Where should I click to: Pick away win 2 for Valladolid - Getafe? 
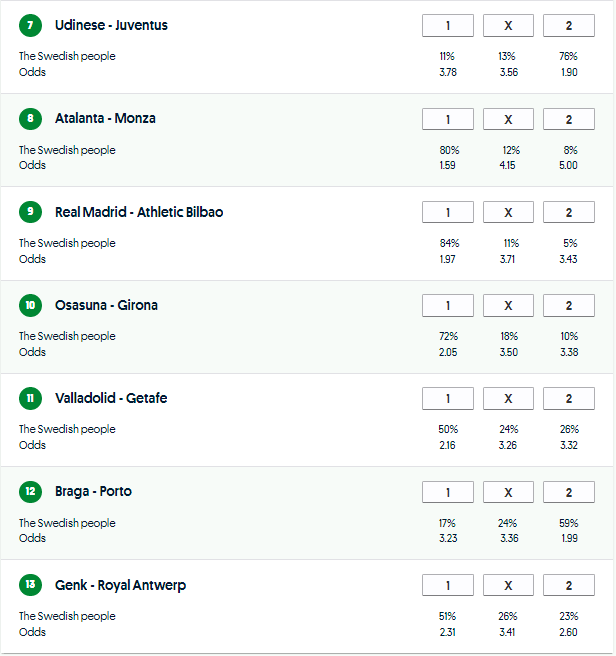click(568, 399)
